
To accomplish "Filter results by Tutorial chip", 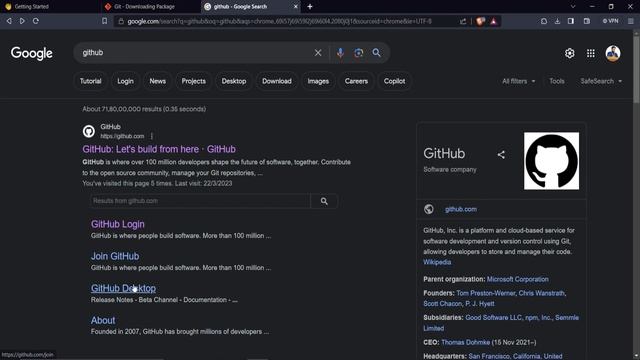I will [91, 81].
